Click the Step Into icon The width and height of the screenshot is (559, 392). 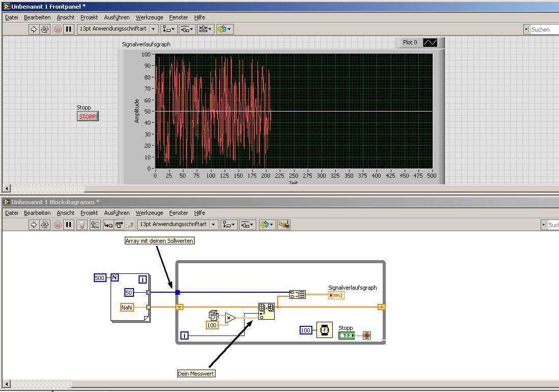(108, 225)
